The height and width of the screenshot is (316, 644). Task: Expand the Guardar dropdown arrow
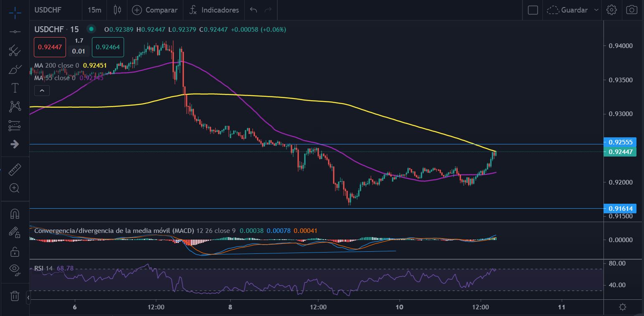596,10
